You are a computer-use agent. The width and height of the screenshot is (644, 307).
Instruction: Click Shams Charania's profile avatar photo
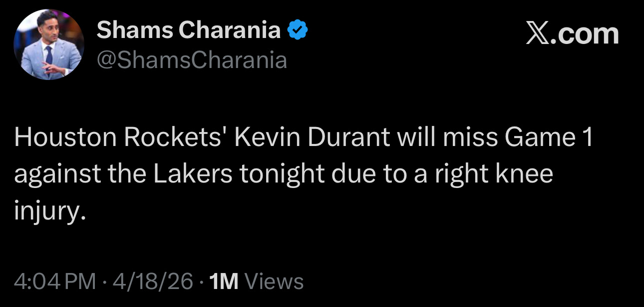click(x=48, y=44)
